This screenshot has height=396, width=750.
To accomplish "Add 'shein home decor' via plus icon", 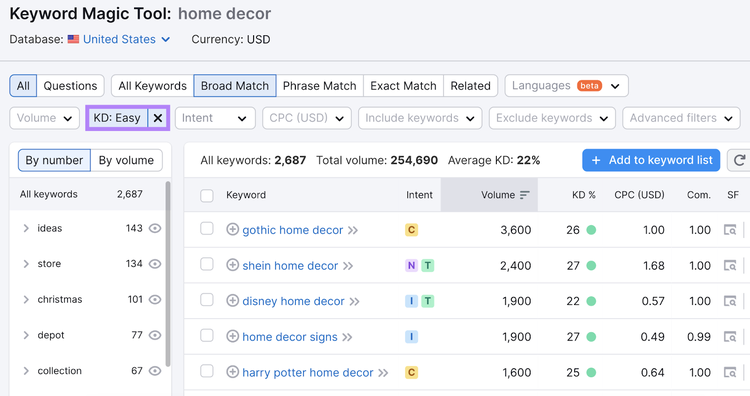I will pyautogui.click(x=232, y=265).
